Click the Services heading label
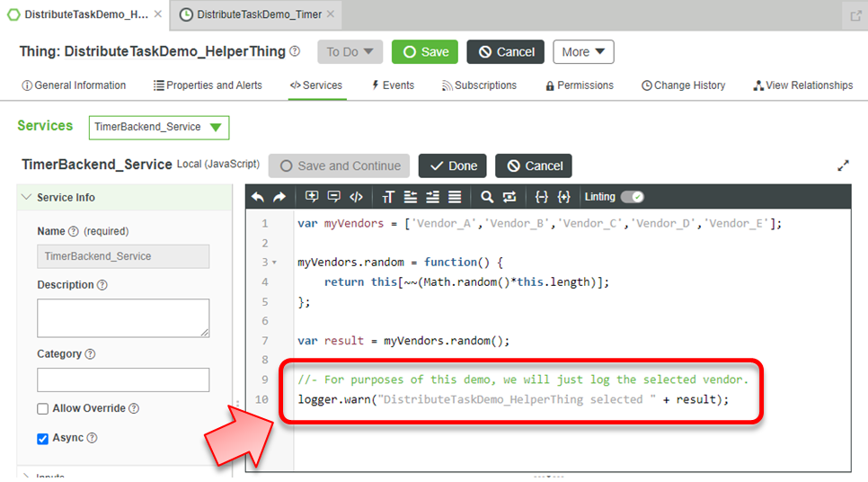Screen dimensions: 868x482 point(45,126)
